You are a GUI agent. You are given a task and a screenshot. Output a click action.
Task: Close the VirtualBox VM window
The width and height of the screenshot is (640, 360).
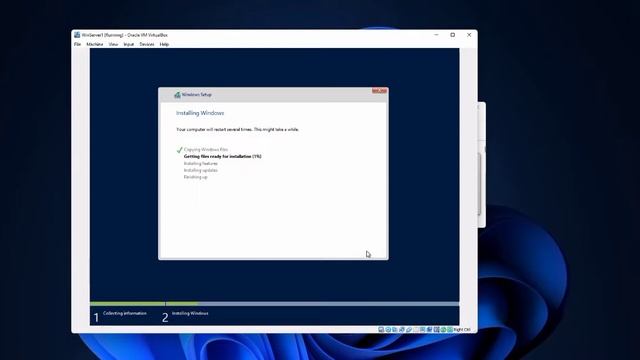click(469, 35)
